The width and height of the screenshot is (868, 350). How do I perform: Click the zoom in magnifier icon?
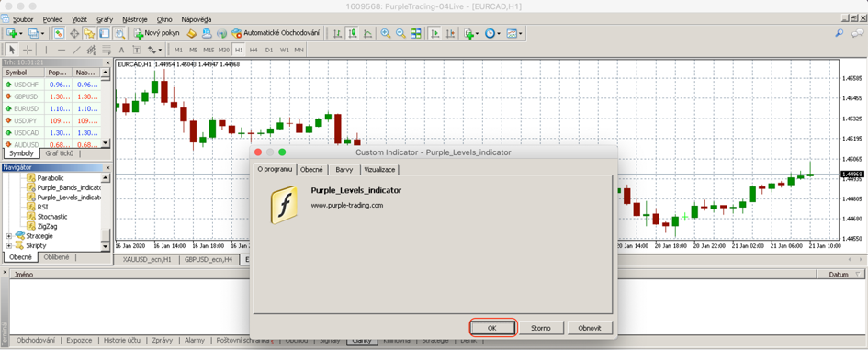click(386, 33)
